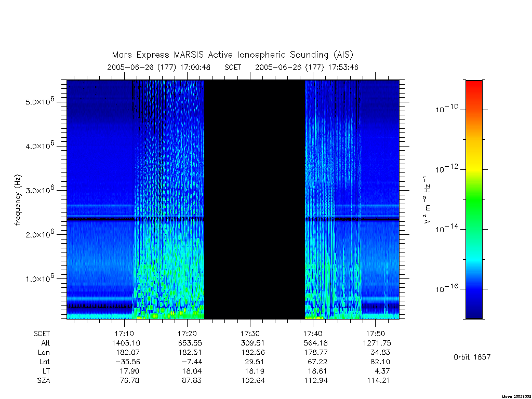Click the colorbar 10^-10 tick label
Viewport: 532px width, 399px height.
tap(447, 108)
